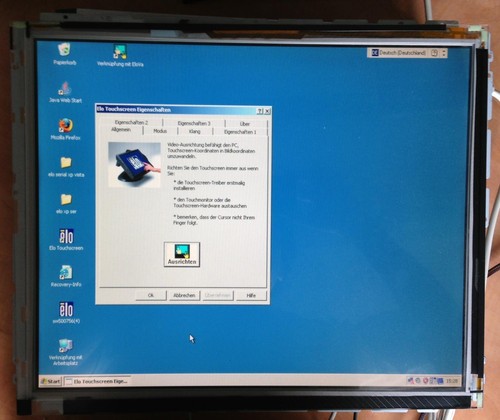Click the Abbrechen button
Screen dimensions: 500x420
[x=184, y=295]
